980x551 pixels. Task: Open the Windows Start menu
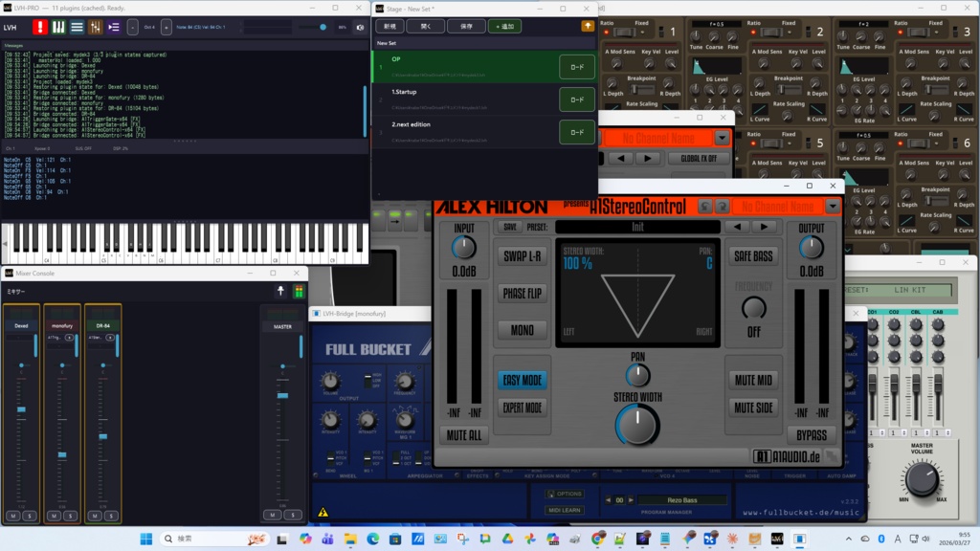pos(146,539)
